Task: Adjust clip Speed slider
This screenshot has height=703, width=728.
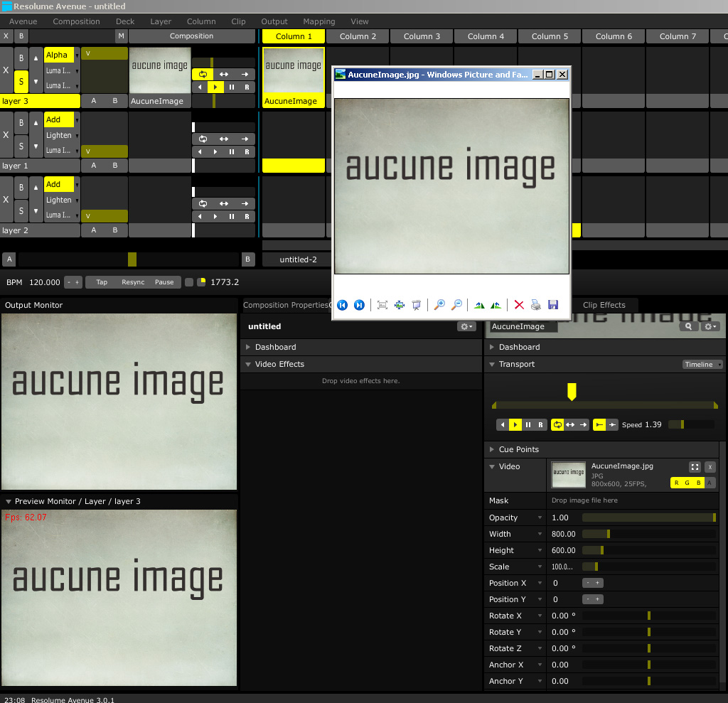Action: tap(691, 424)
